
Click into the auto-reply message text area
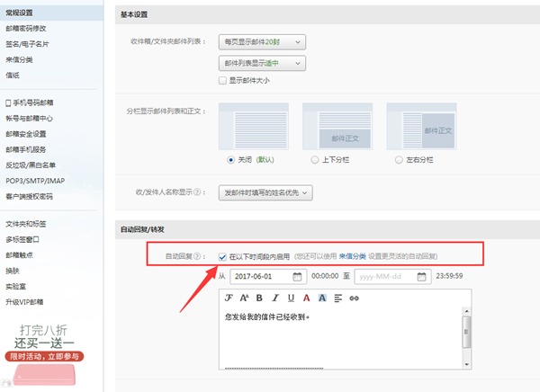[x=340, y=338]
